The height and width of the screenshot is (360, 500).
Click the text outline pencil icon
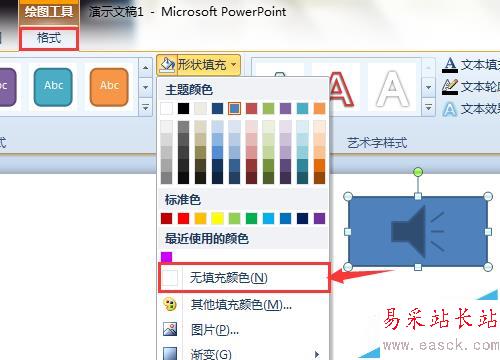pos(450,87)
